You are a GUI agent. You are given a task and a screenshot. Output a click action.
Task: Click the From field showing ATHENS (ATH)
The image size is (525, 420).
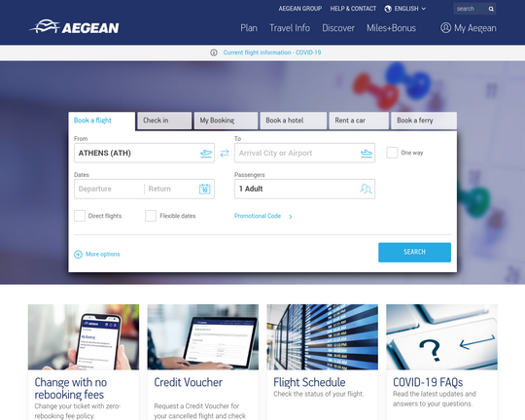pos(144,153)
